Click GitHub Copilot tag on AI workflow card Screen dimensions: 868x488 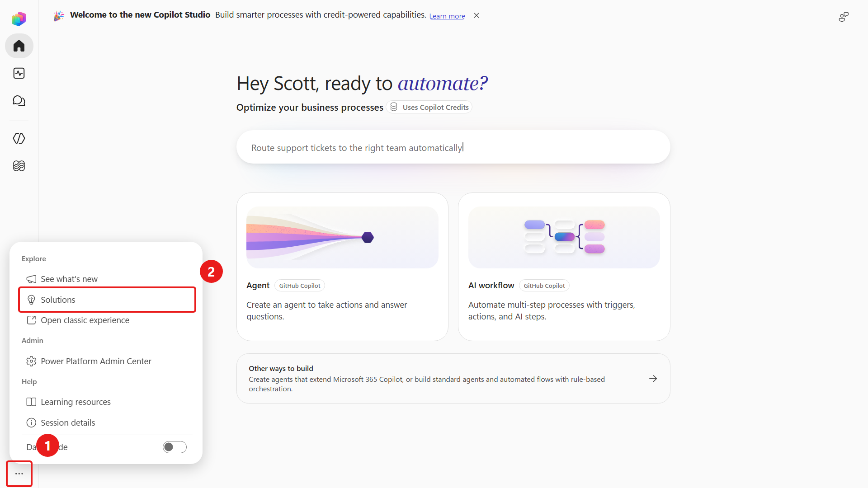(544, 286)
